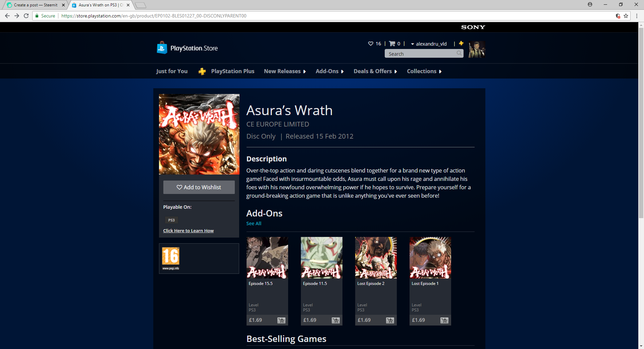Click the user avatar picture in header
Screen dimensions: 644x349
(477, 49)
